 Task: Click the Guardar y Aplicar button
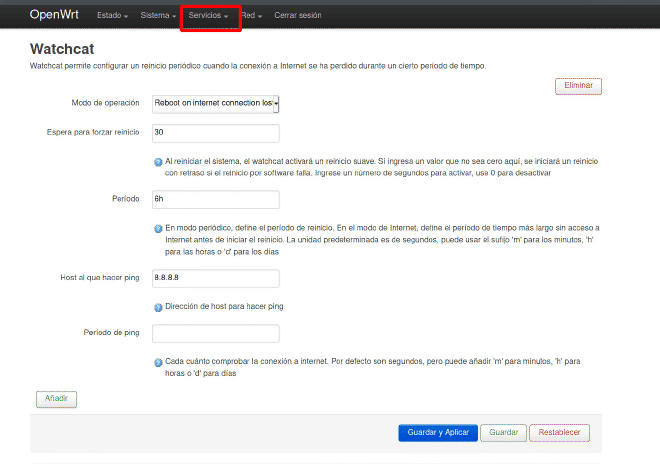coord(438,433)
